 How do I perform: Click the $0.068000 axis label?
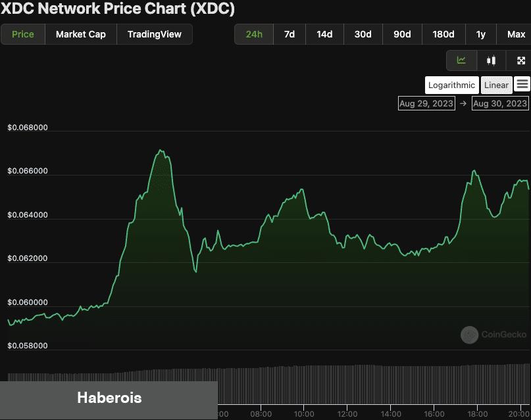(28, 128)
